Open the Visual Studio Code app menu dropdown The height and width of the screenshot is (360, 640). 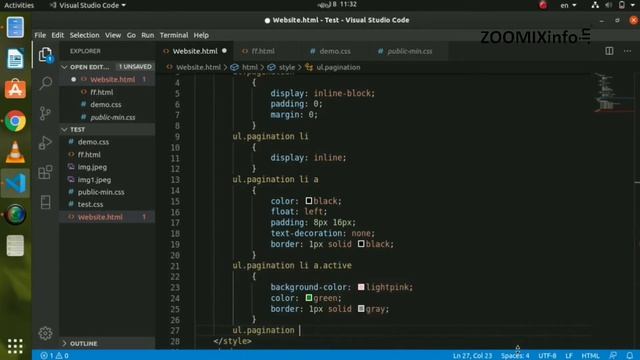click(x=88, y=5)
